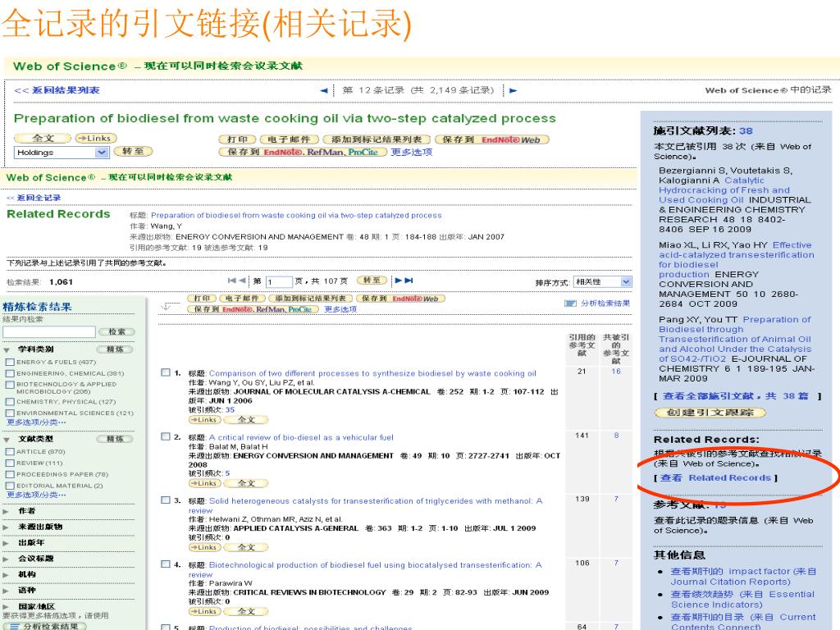The height and width of the screenshot is (630, 840).
Task: Jump to last results page icon
Action: [x=409, y=281]
